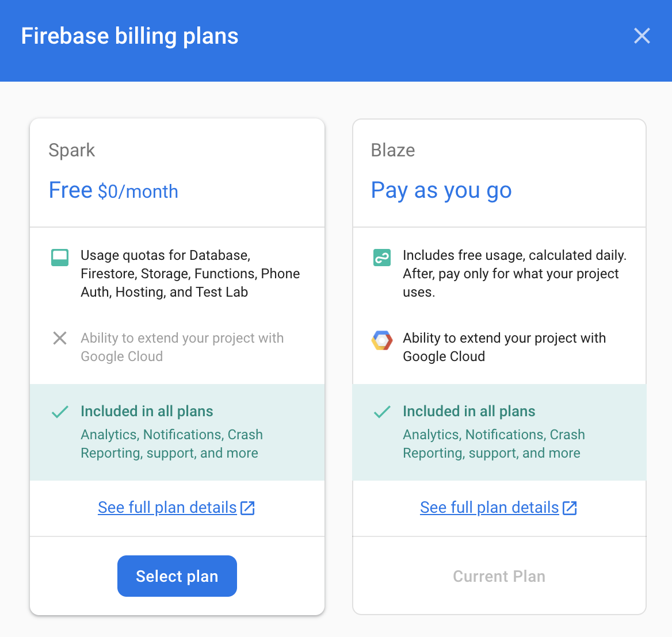Open full plan details for Blaze
Screen dimensions: 672x637
tap(489, 507)
